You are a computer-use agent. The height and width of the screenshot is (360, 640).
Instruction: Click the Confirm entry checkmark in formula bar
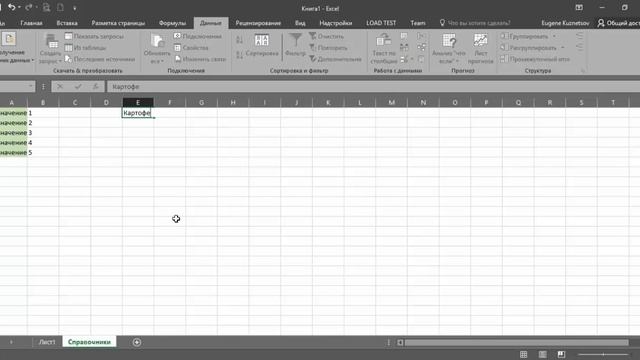point(78,87)
